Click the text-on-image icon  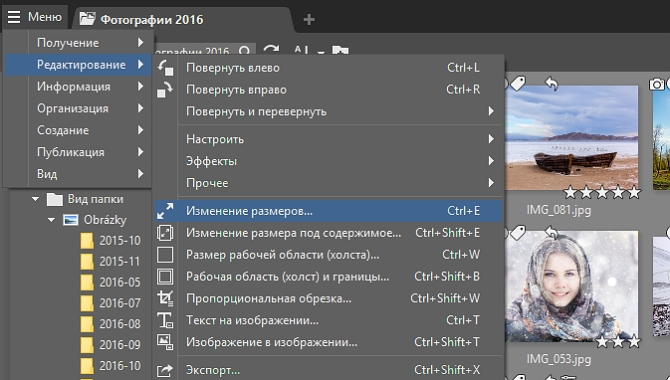pyautogui.click(x=165, y=320)
